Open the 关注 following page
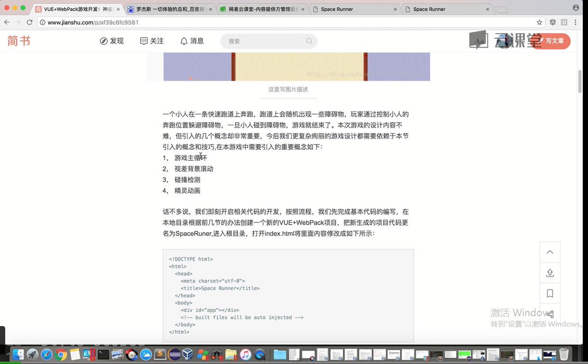The height and width of the screenshot is (364, 588). [x=152, y=41]
